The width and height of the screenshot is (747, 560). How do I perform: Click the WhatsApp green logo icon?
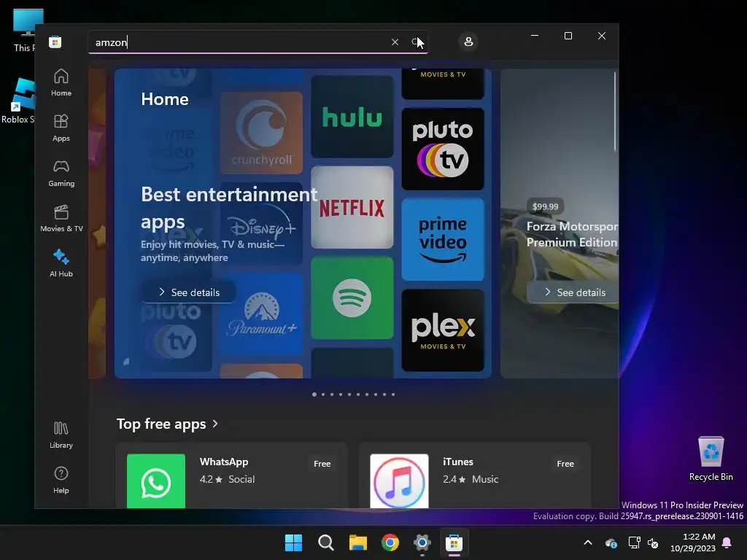(x=156, y=481)
